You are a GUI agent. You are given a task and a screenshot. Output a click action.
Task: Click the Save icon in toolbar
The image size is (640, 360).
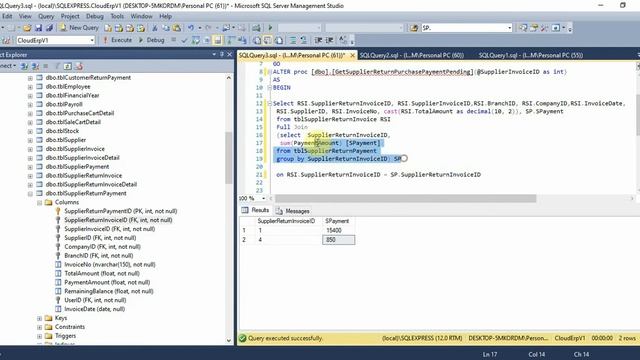tap(38, 28)
